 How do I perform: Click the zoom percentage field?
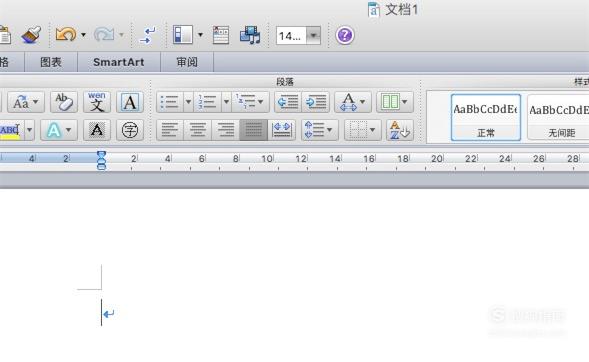[x=291, y=36]
